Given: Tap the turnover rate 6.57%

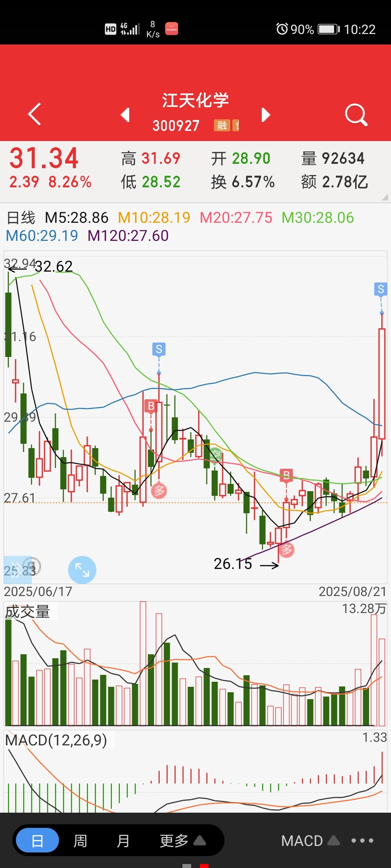Looking at the screenshot, I should point(253,182).
